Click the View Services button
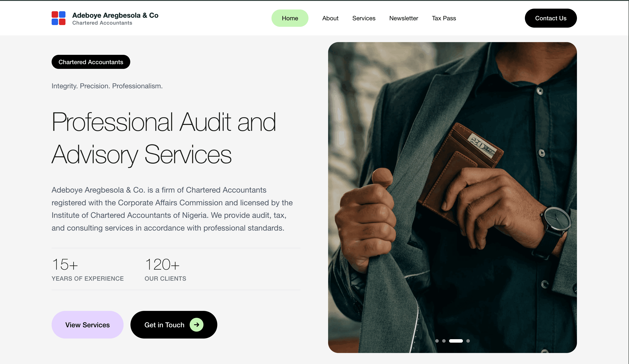 [x=87, y=324]
